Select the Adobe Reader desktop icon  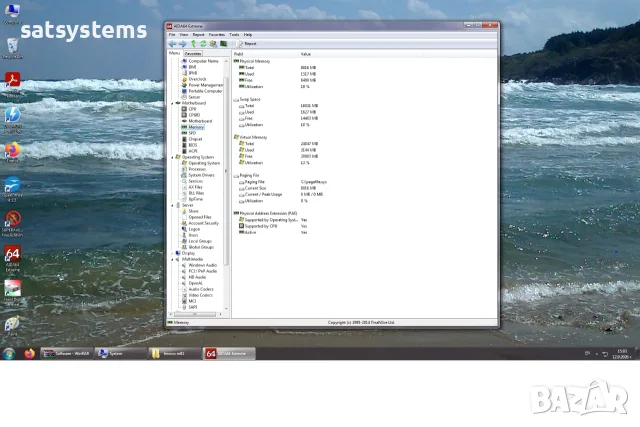click(12, 84)
